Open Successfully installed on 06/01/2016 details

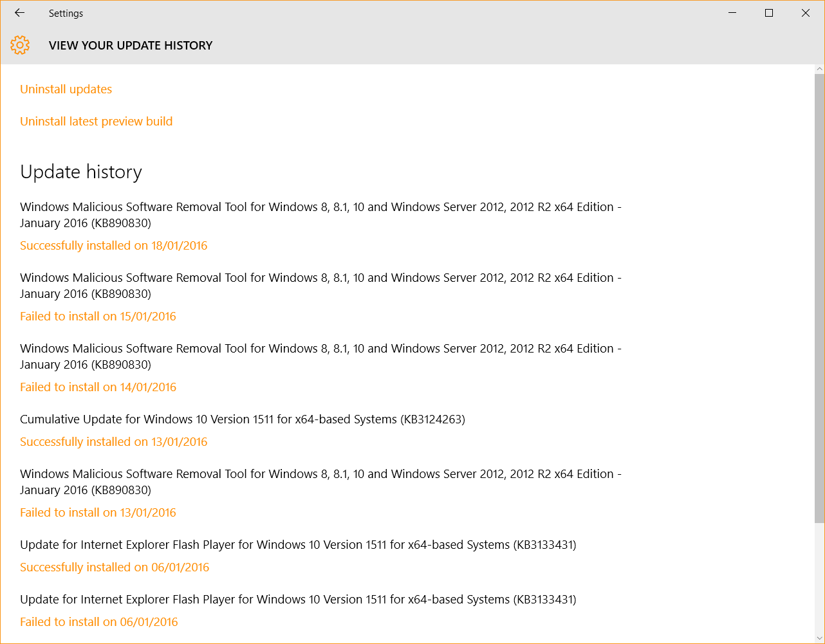click(x=115, y=567)
